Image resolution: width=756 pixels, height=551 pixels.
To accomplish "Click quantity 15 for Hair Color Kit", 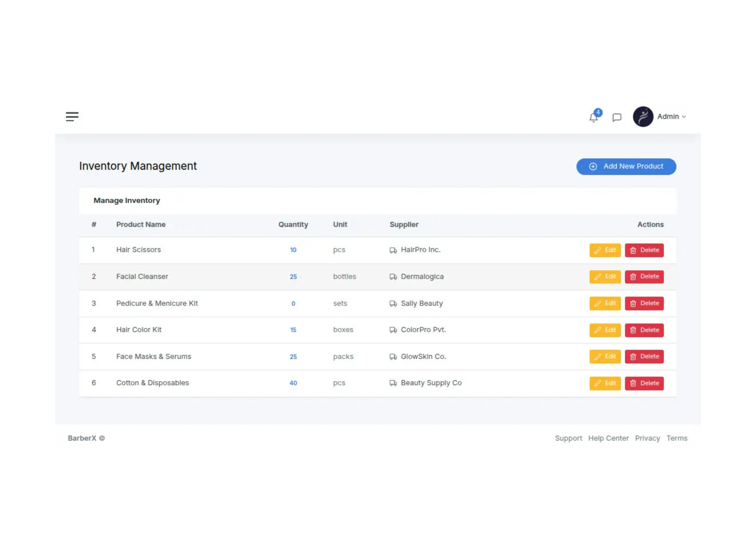I will (293, 330).
